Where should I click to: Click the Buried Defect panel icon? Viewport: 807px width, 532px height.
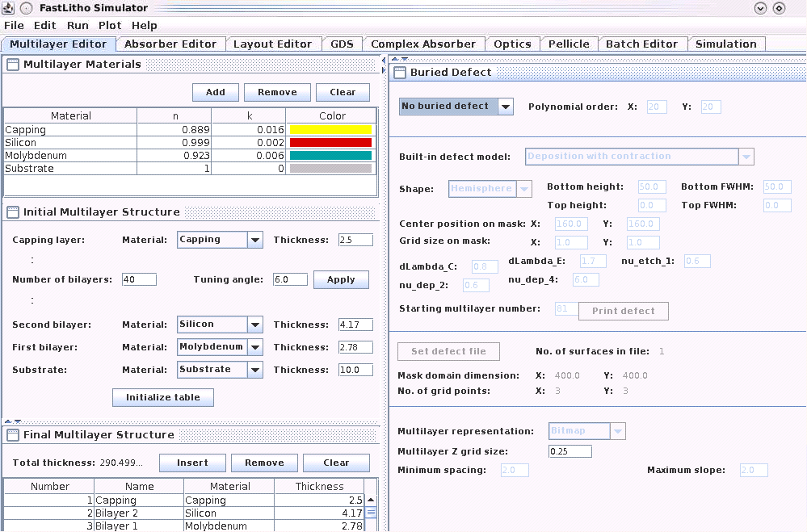401,73
